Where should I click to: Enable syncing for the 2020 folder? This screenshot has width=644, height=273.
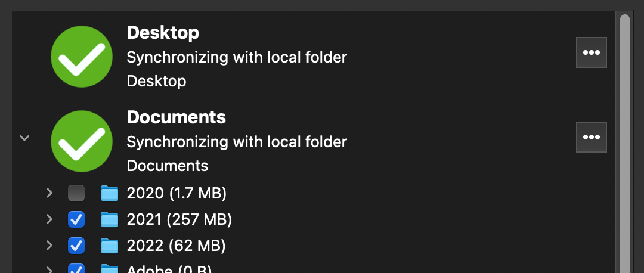pos(76,193)
